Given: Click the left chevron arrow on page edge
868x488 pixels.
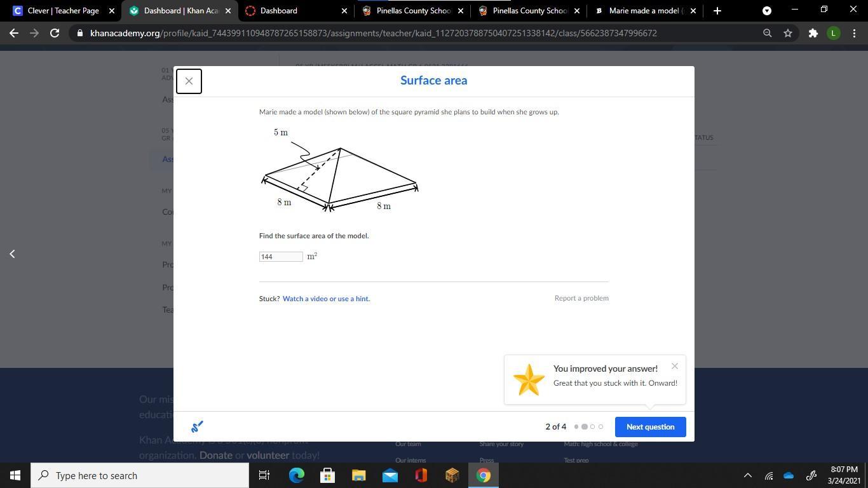Looking at the screenshot, I should coord(12,254).
